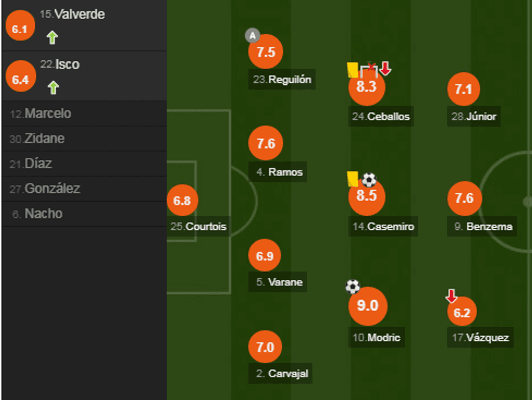The height and width of the screenshot is (400, 532).
Task: Click the yellow card icon above Casemiro
Action: [352, 179]
